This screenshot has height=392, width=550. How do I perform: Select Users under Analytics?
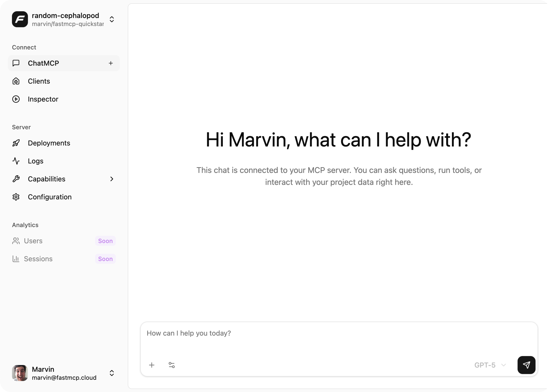(33, 241)
